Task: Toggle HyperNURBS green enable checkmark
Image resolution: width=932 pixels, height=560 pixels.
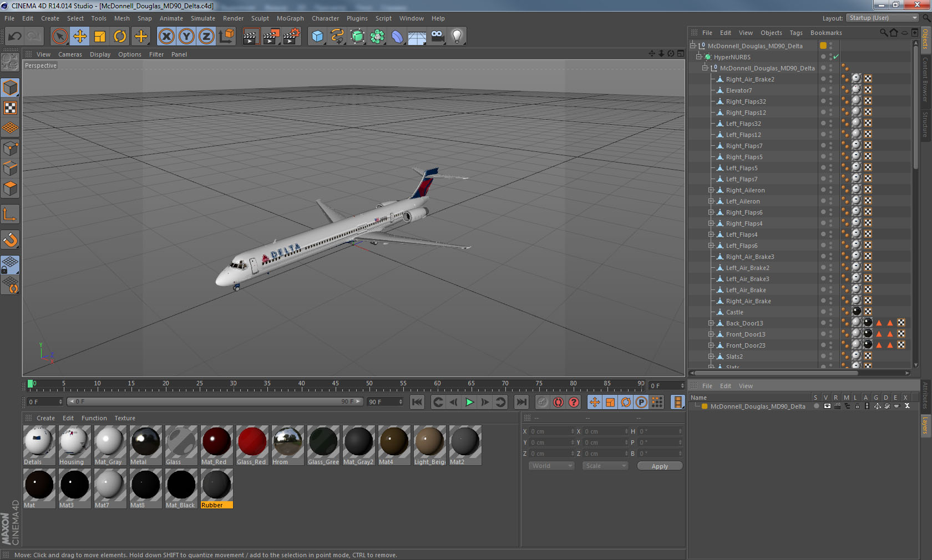Action: tap(835, 57)
